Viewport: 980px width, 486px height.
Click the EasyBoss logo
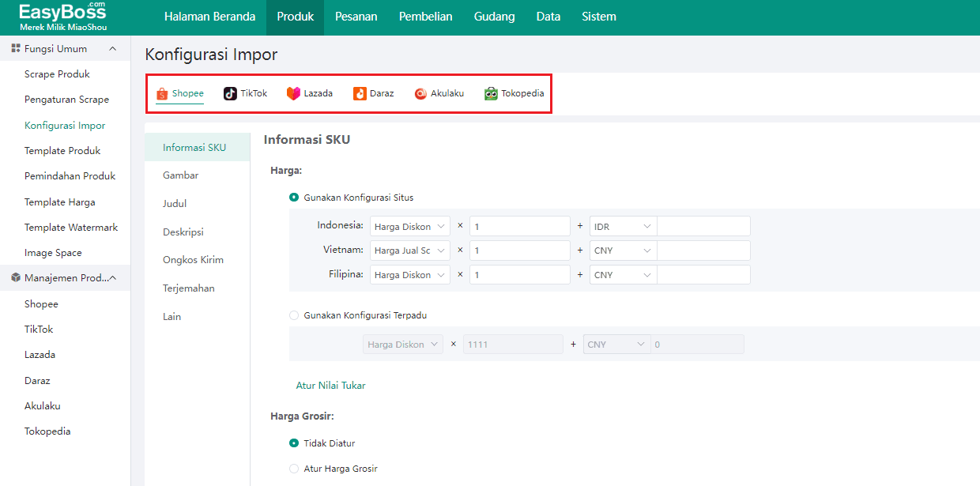click(62, 17)
